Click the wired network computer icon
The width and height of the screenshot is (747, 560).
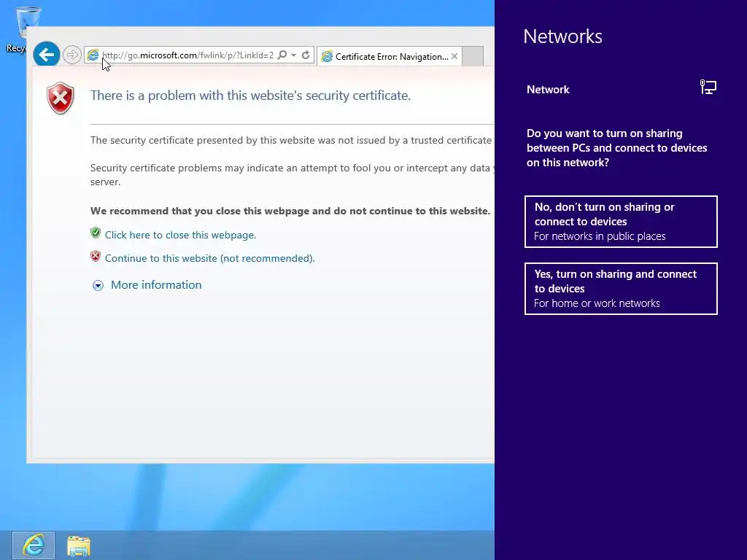[708, 87]
